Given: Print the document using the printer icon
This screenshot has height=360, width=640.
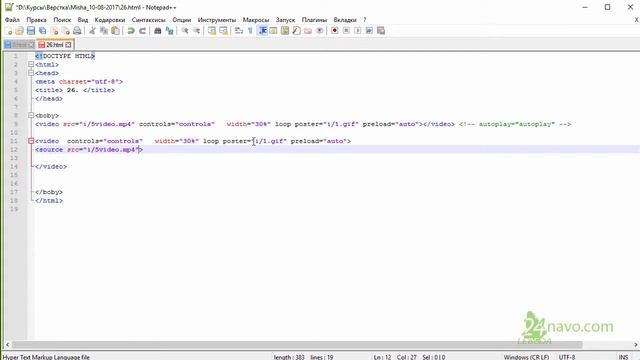Looking at the screenshot, I should point(77,31).
